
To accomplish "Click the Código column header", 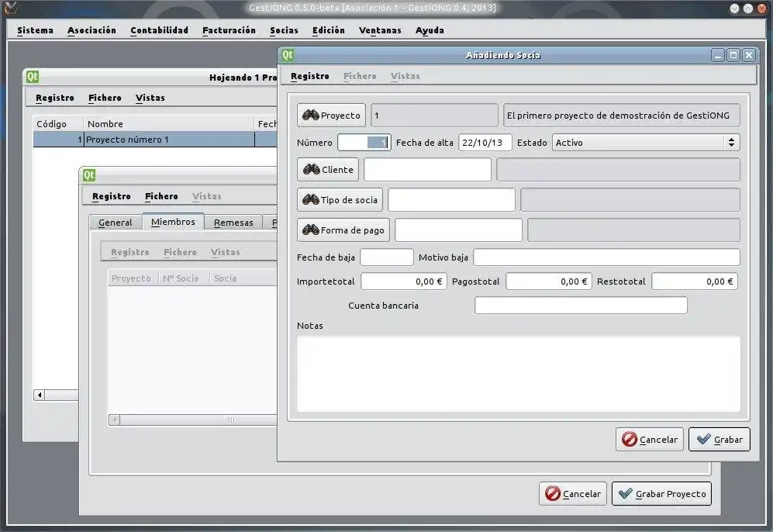I will pyautogui.click(x=57, y=124).
